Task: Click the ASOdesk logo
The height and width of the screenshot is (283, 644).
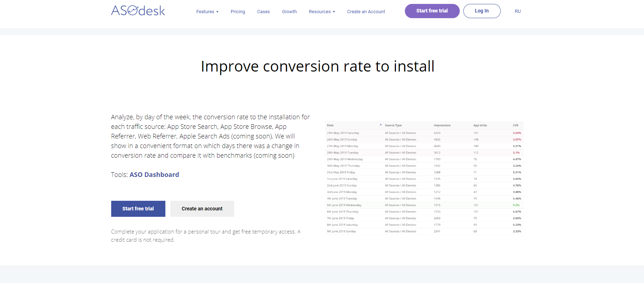Action: point(138,11)
